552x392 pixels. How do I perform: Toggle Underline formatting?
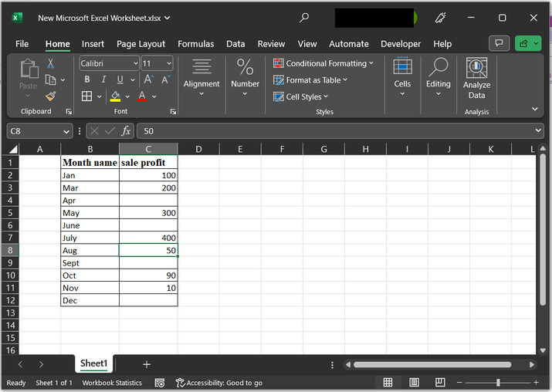pos(120,79)
